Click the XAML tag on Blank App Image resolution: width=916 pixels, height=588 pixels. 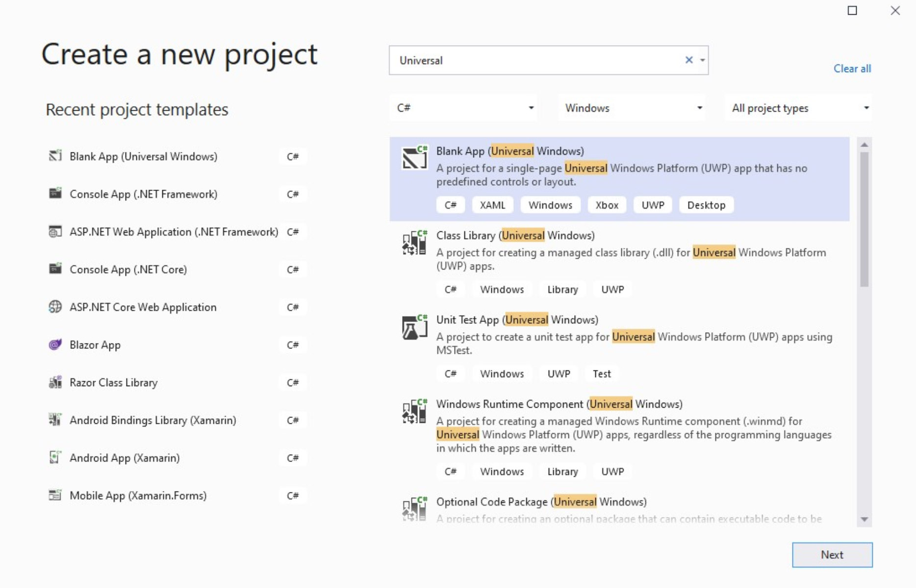[492, 205]
